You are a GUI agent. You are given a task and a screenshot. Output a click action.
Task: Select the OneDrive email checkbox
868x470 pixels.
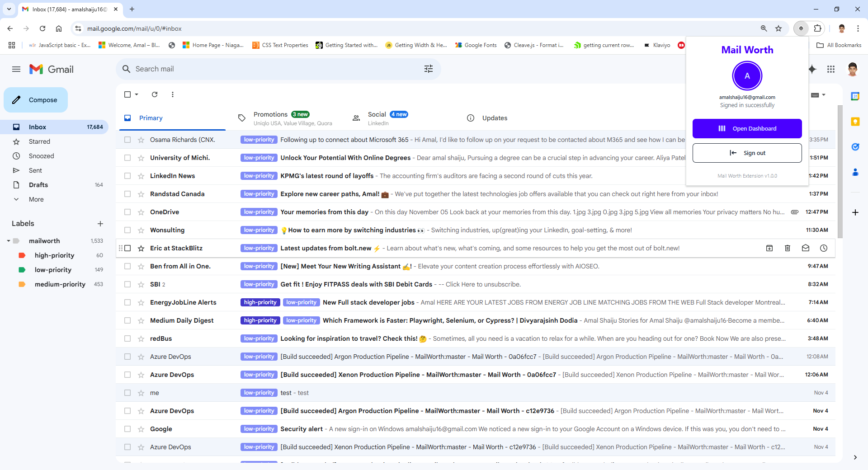click(x=127, y=212)
